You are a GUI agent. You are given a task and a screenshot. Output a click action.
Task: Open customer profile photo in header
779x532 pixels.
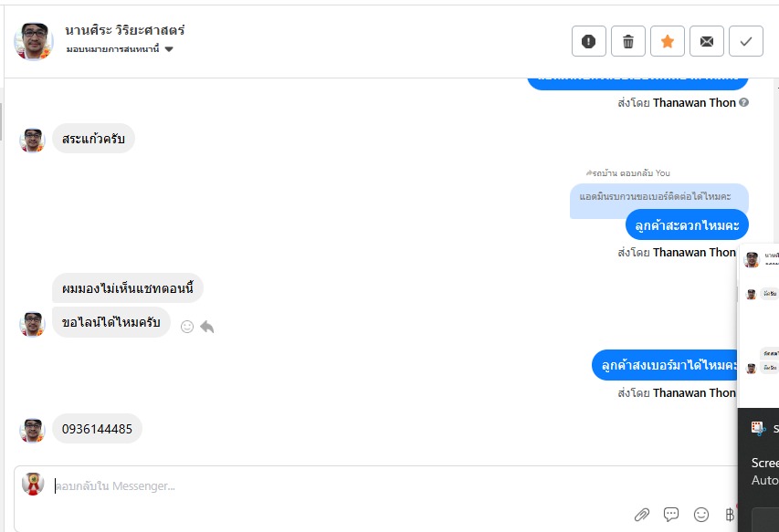click(x=34, y=41)
